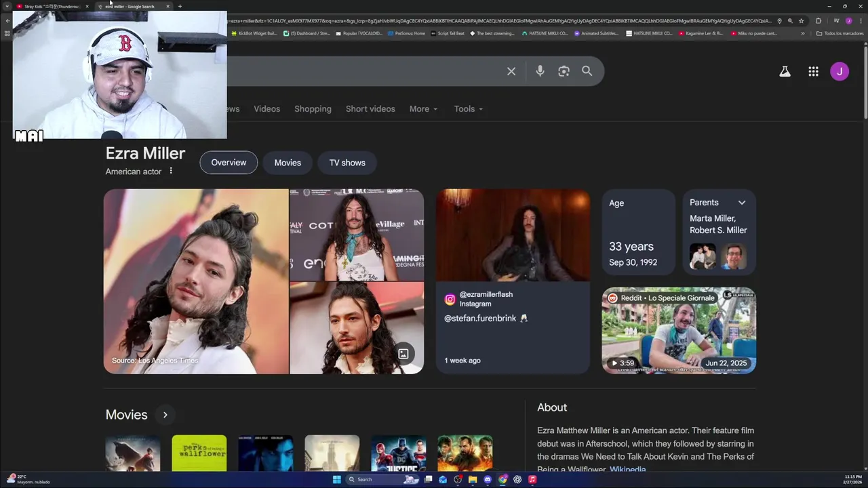
Task: Launch Outlook from the taskbar
Action: click(x=443, y=479)
